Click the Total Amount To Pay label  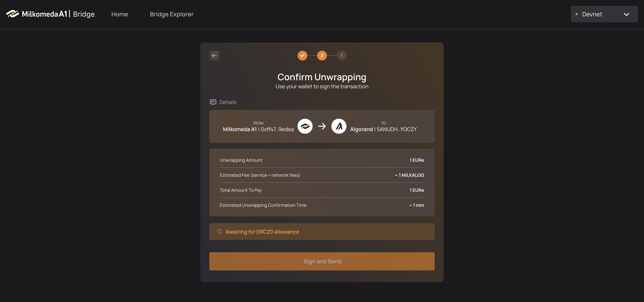click(241, 190)
